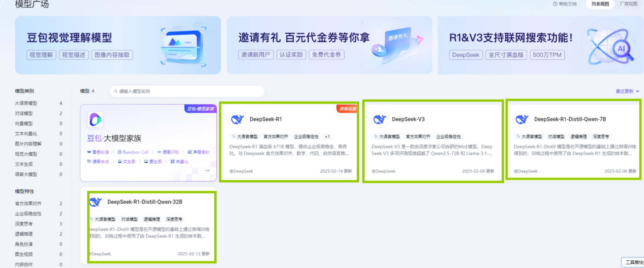Viewport: 644px width, 268px height.
Task: Click the DeepSeek-V3 whale logo
Action: [379, 119]
